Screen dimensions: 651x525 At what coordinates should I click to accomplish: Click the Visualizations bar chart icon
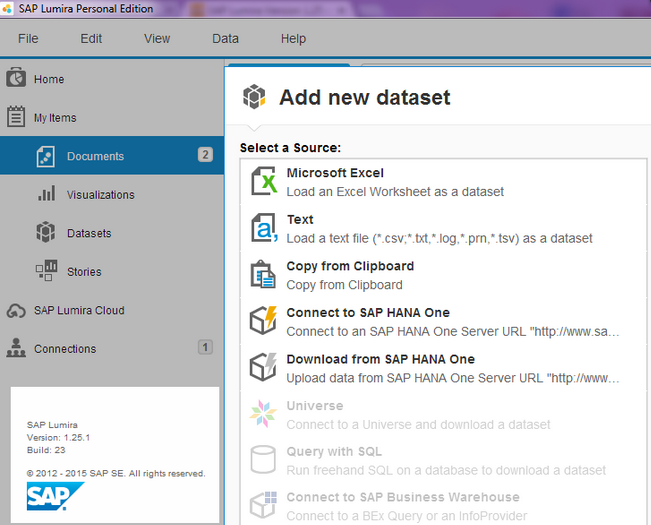tap(46, 194)
